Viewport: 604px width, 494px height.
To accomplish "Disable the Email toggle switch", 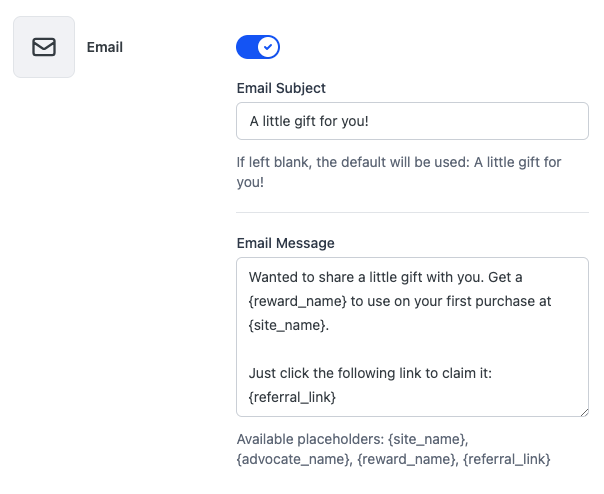I will (258, 47).
